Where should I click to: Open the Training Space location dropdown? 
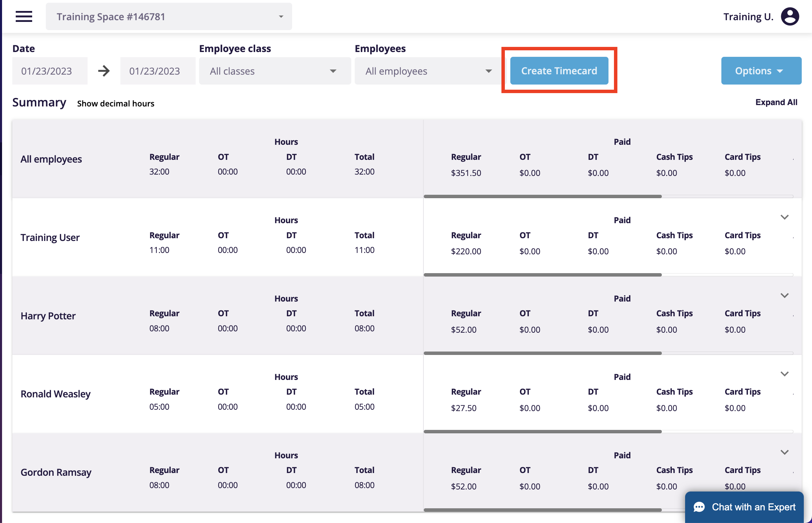[169, 16]
